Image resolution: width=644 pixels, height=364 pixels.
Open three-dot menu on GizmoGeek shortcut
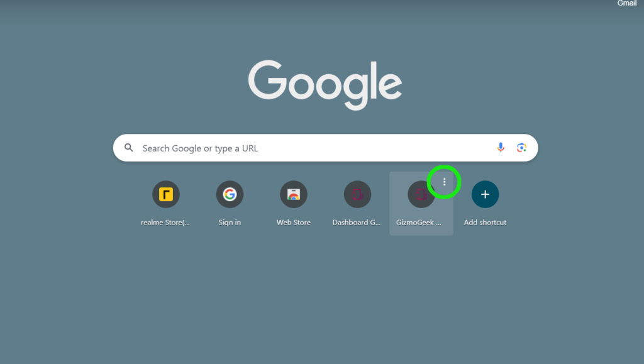coord(444,182)
